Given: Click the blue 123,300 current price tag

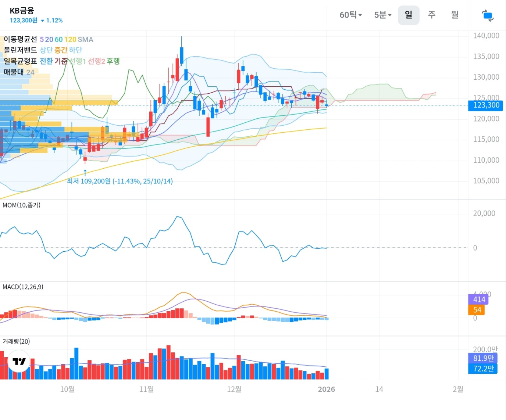Looking at the screenshot, I should (486, 105).
